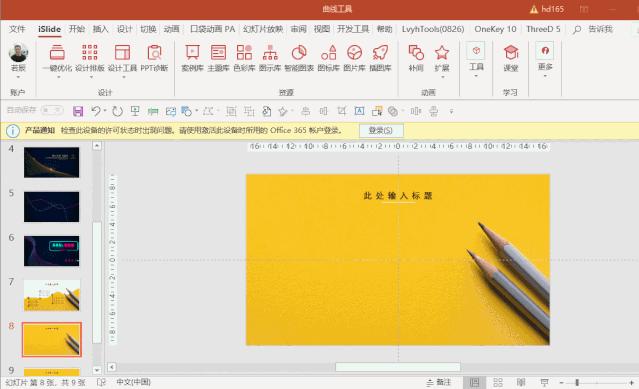Screen dimensions: 639x389
Task: Expand the 设计排版 dropdown arrow
Action: [91, 77]
